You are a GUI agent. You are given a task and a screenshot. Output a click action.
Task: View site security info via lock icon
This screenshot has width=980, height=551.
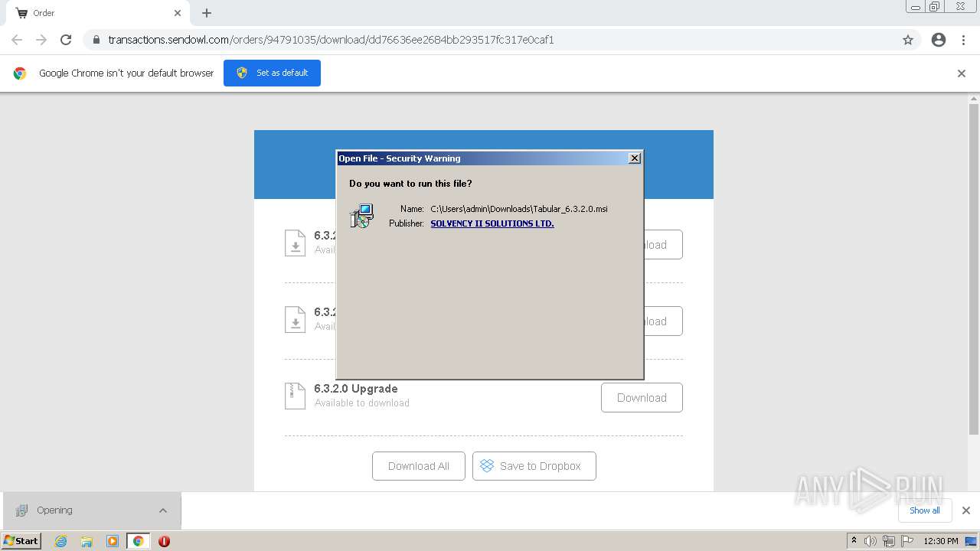[x=96, y=40]
